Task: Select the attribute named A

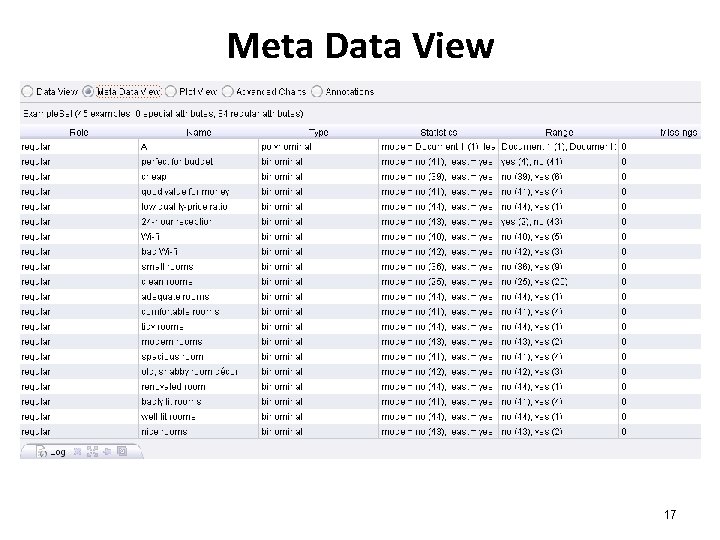Action: coord(144,147)
